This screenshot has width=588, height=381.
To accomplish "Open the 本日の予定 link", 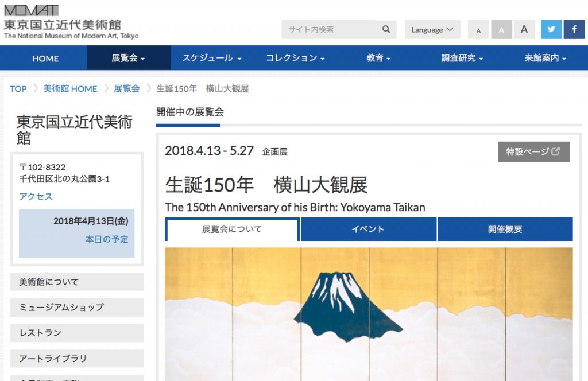I will 106,239.
